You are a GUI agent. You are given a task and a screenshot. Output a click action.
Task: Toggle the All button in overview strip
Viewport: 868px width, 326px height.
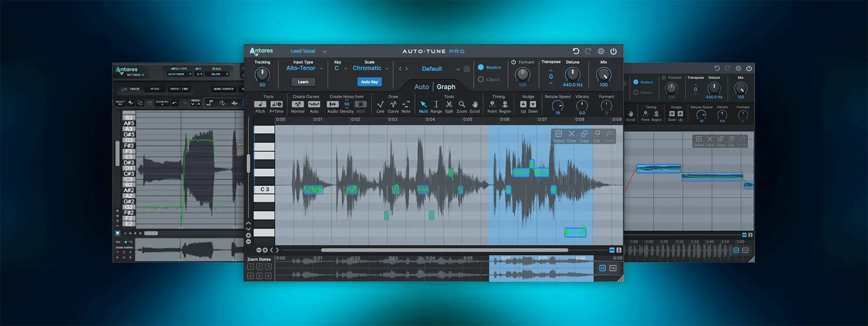pos(602,268)
